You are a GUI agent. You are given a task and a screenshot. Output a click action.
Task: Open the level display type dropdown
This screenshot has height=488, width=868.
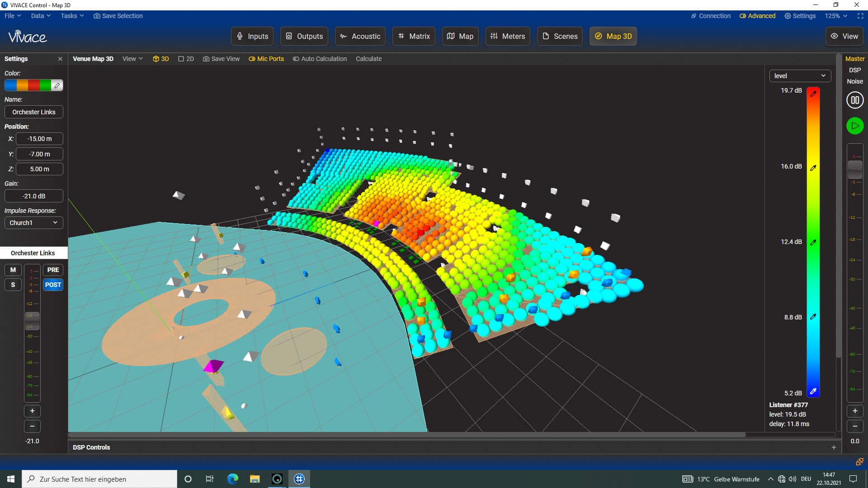pos(800,76)
